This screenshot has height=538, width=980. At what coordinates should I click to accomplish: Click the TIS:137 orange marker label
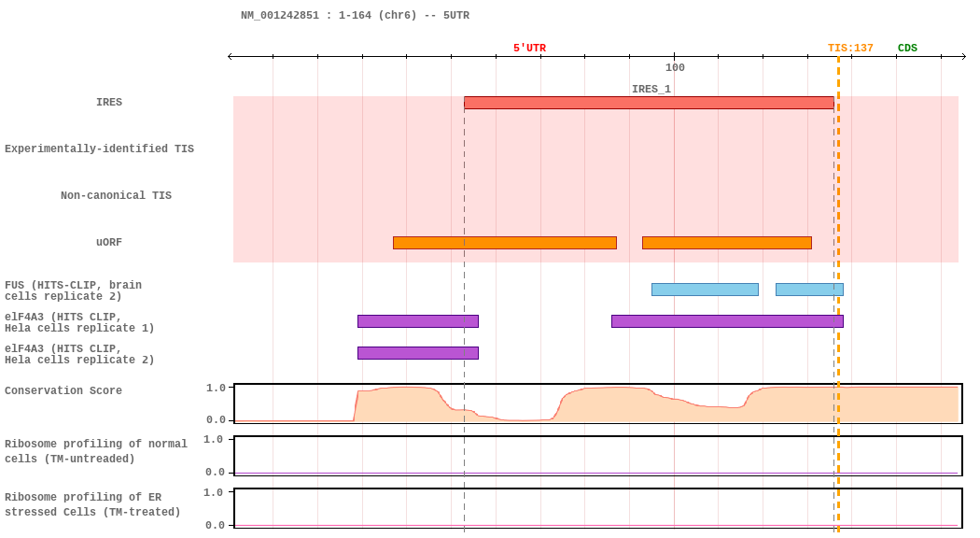pyautogui.click(x=850, y=49)
